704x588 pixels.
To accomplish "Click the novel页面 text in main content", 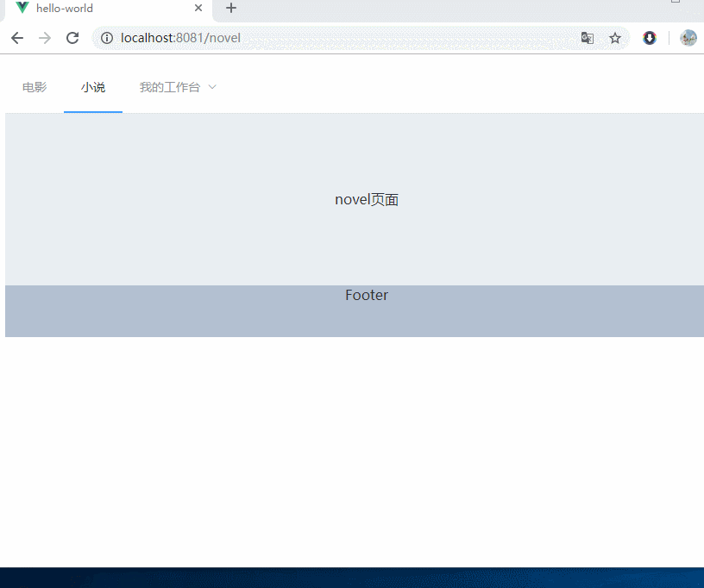I will (367, 199).
